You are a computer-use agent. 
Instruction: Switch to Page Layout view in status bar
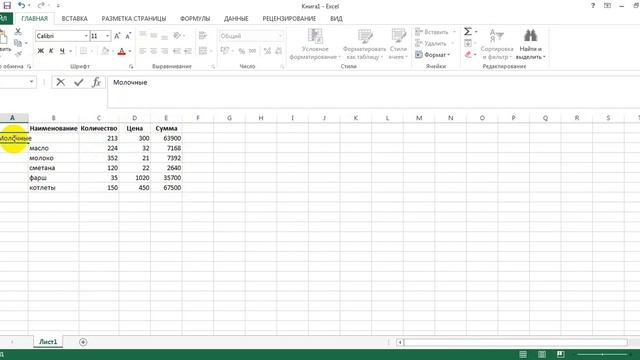tap(542, 354)
